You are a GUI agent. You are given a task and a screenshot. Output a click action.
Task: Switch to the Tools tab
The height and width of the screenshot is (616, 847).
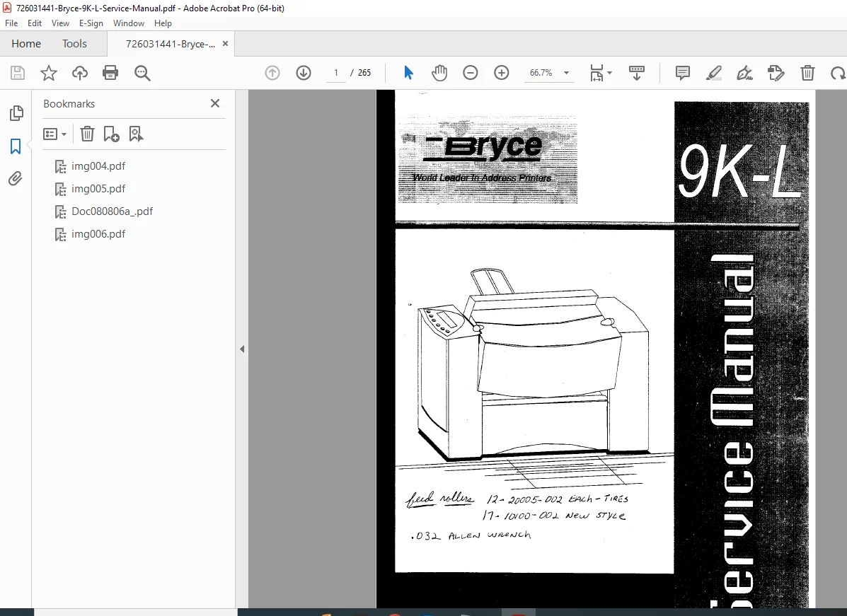coord(74,44)
